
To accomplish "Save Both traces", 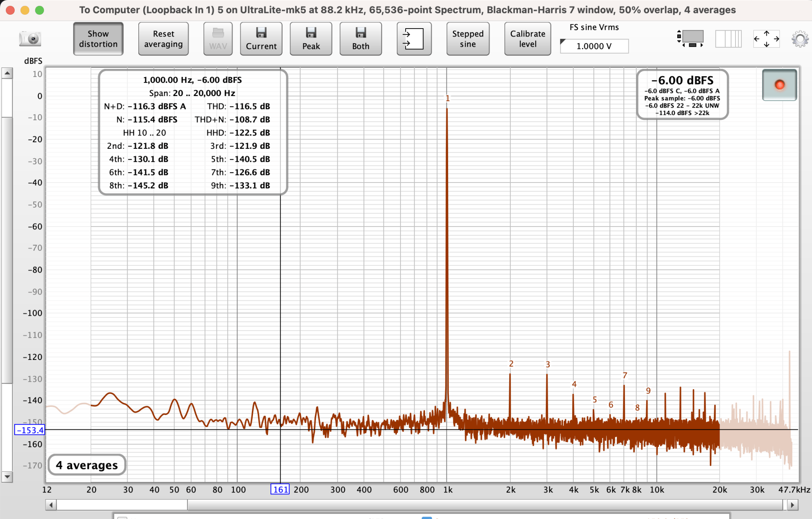I will click(x=361, y=39).
